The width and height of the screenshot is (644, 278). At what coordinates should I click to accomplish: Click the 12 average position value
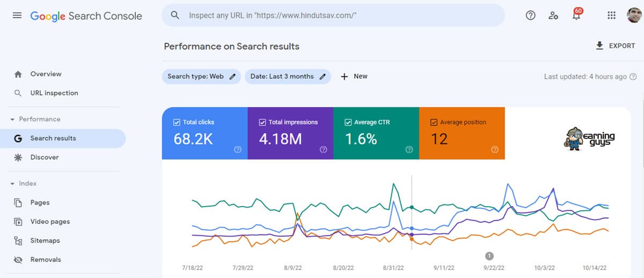(x=439, y=139)
